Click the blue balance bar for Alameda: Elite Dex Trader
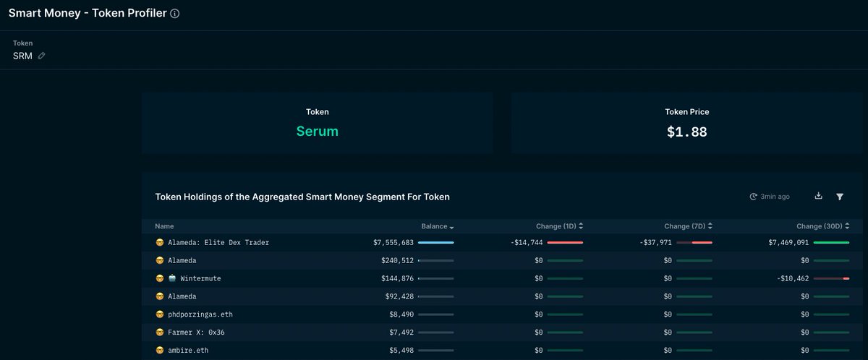This screenshot has width=868, height=360. [436, 242]
